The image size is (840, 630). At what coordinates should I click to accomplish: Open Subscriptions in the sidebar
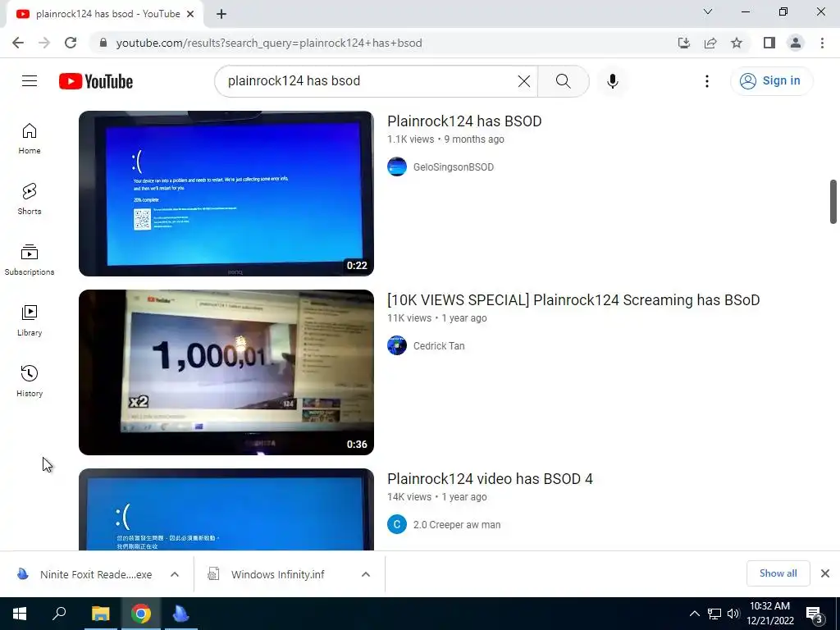click(30, 260)
